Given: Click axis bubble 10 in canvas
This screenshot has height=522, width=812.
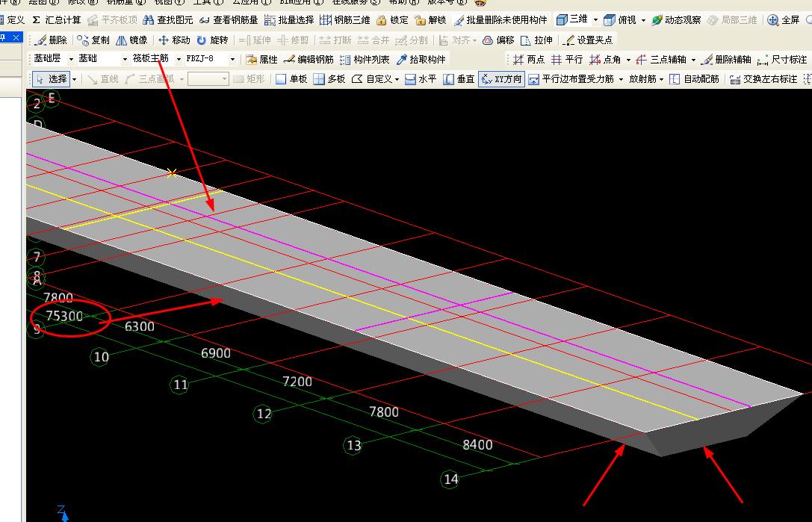Looking at the screenshot, I should (101, 356).
